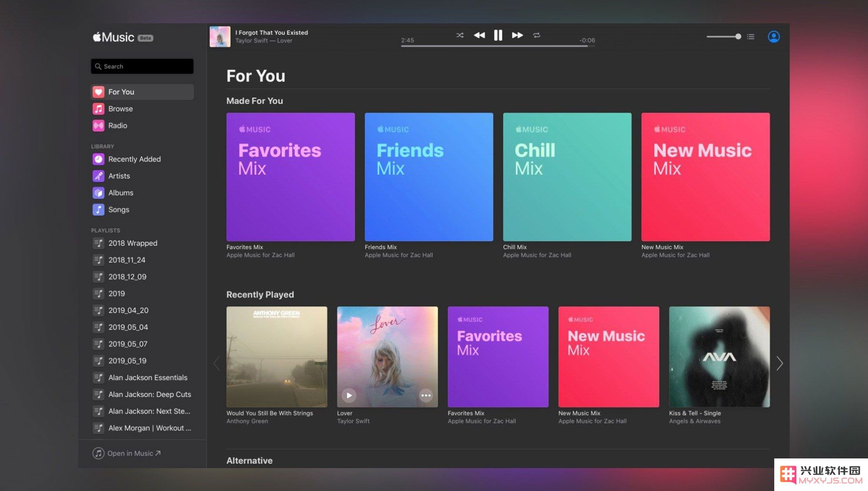Click the Browse music note icon

[x=99, y=109]
